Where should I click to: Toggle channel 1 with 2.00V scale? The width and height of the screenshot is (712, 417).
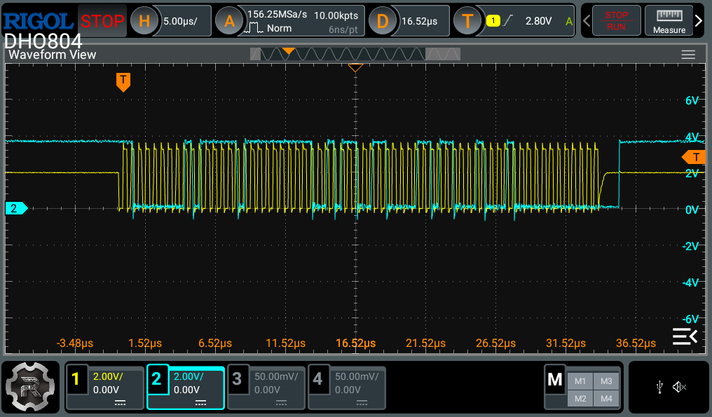[x=105, y=388]
